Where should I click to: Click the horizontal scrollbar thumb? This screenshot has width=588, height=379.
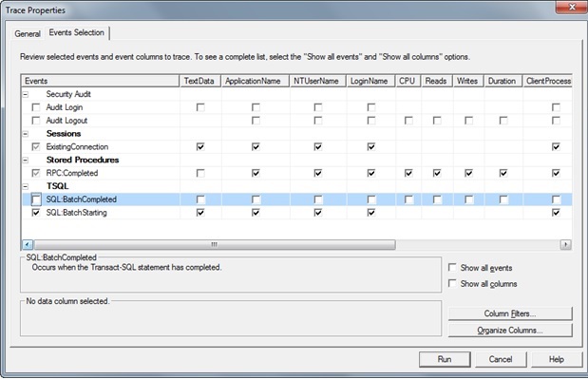click(215, 245)
